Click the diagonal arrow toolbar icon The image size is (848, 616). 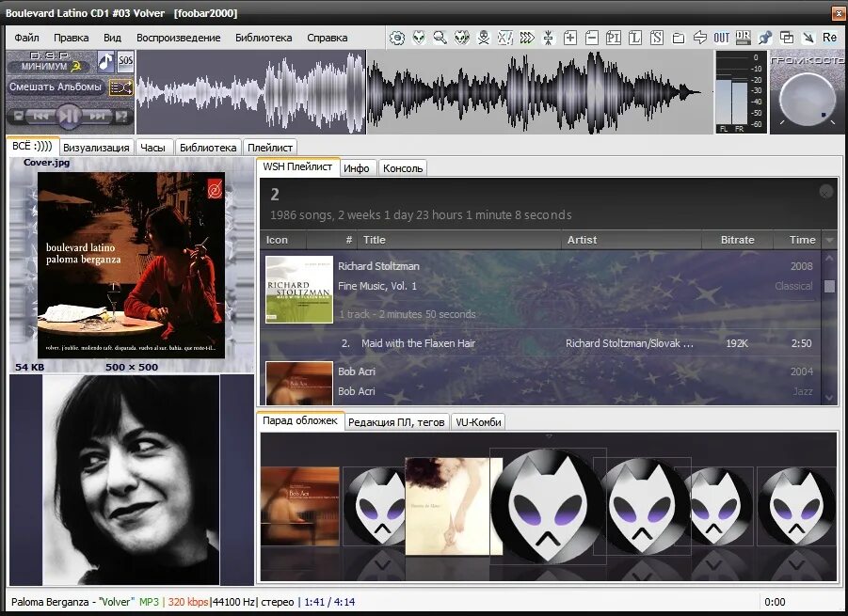[x=808, y=38]
